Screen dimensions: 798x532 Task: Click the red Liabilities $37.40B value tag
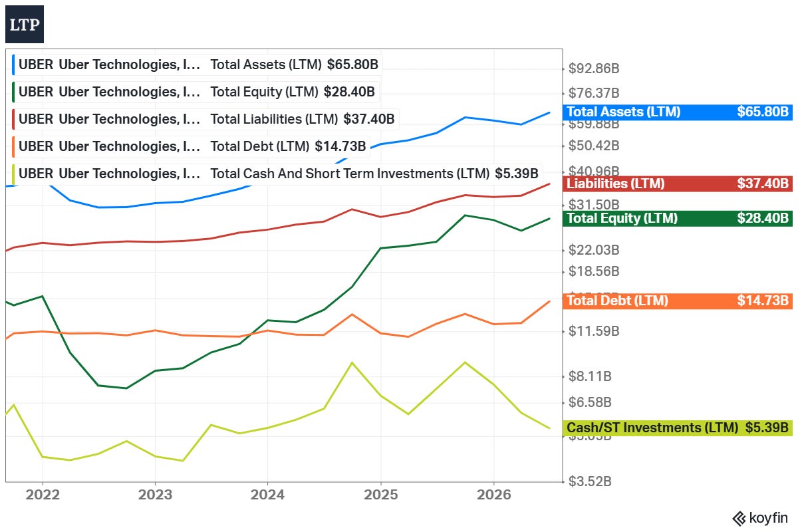pos(678,184)
